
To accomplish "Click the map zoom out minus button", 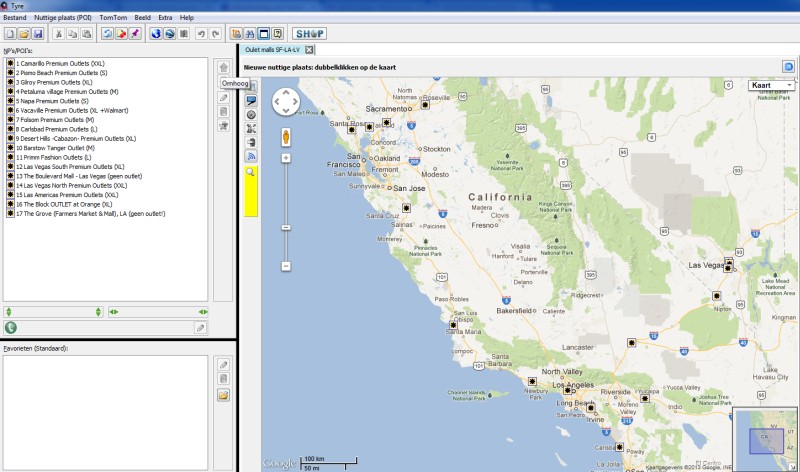I will tap(286, 266).
